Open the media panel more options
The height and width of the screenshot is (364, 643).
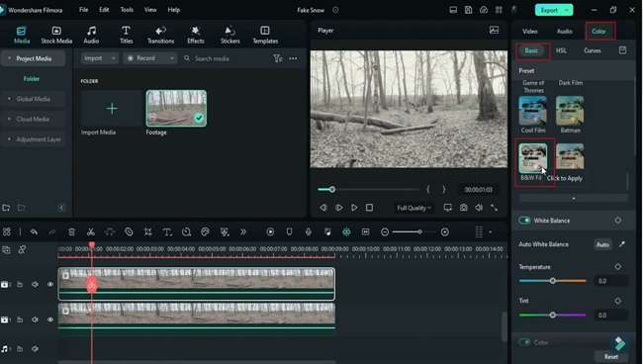[293, 58]
